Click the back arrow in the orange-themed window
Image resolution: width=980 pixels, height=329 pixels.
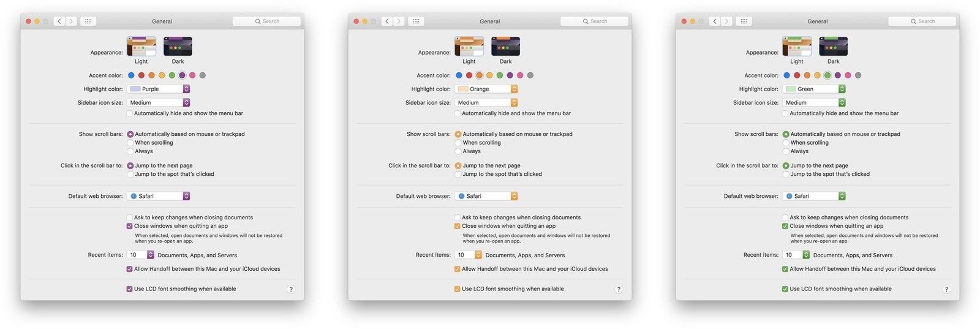386,21
